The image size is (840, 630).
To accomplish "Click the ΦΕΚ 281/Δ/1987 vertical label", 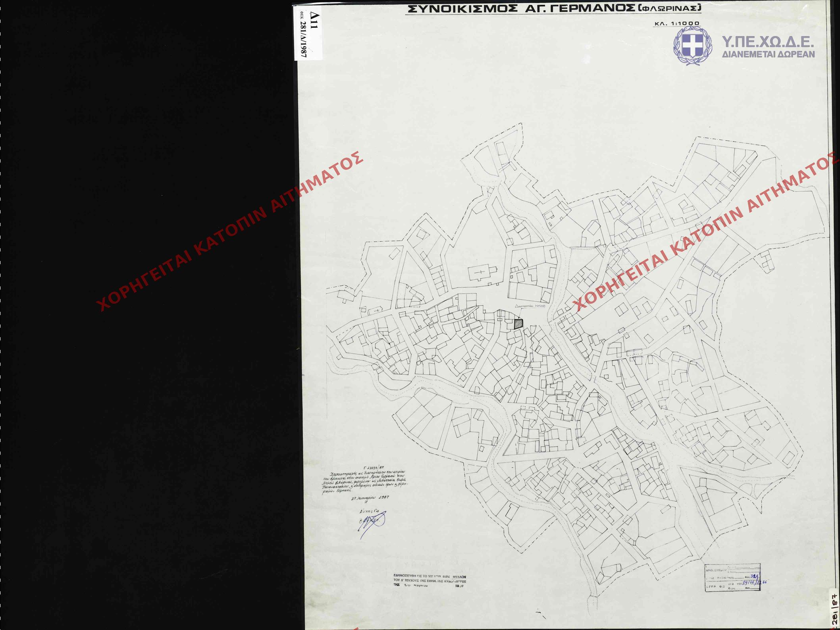I will (x=303, y=35).
